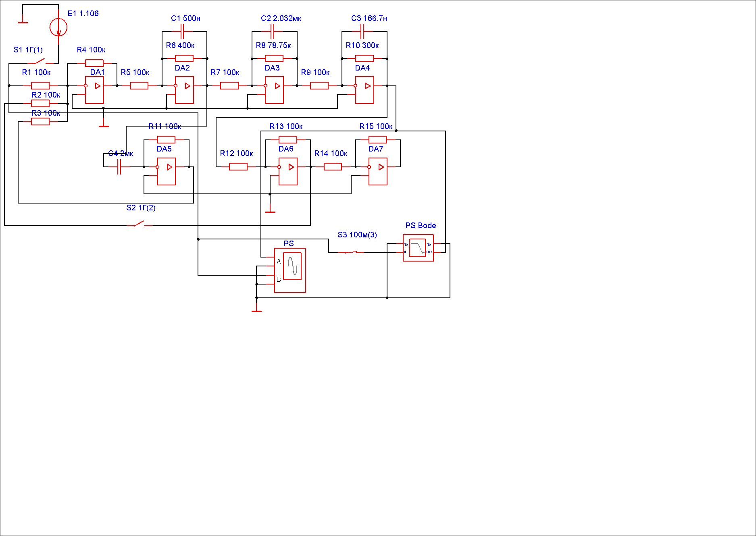The height and width of the screenshot is (536, 756).
Task: Select resistor R14 symbol
Action: (x=333, y=167)
